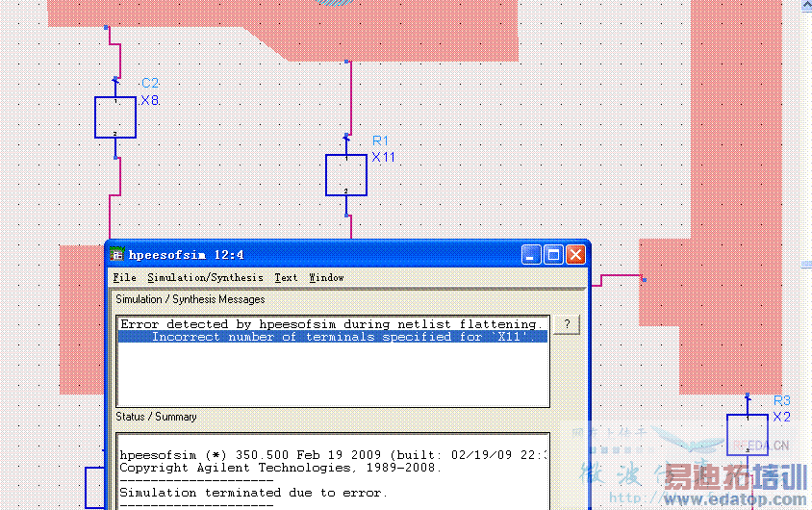The width and height of the screenshot is (812, 510).
Task: Click the C2 component label
Action: (150, 84)
